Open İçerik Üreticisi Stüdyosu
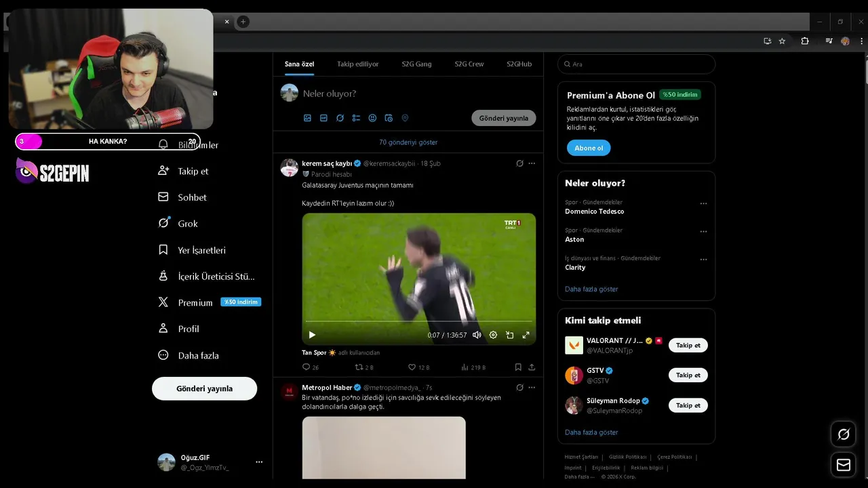Image resolution: width=868 pixels, height=488 pixels. (x=206, y=277)
